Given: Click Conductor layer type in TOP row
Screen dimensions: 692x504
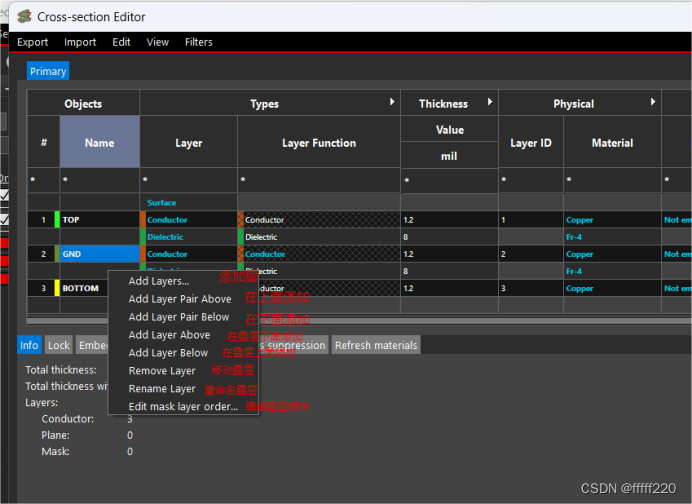Looking at the screenshot, I should tap(188, 219).
